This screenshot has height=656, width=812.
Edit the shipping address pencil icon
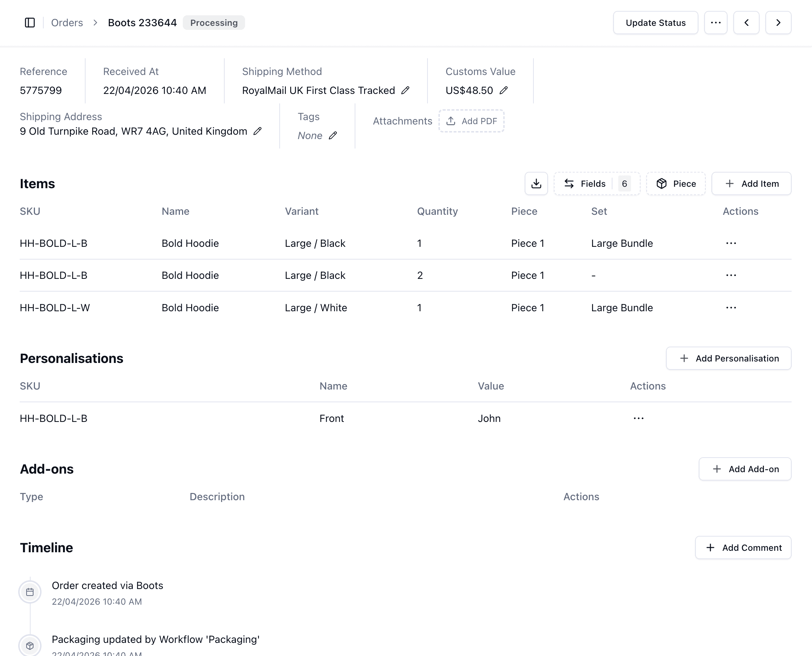click(x=257, y=131)
